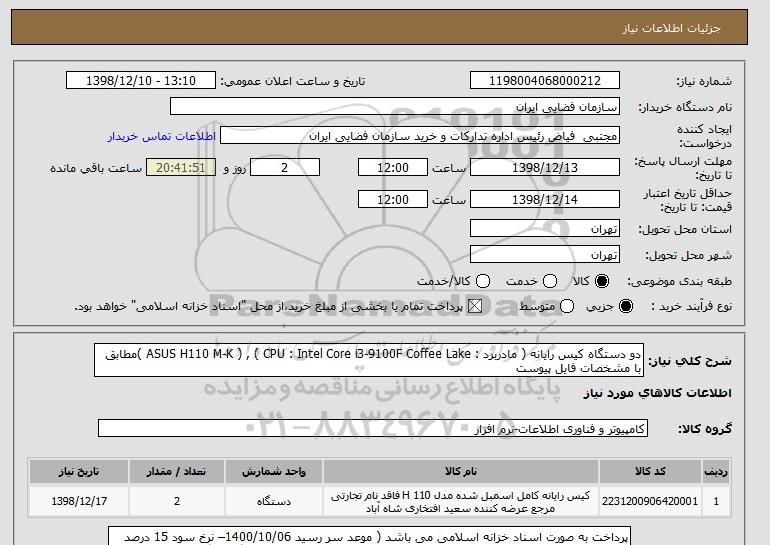
Task: Click the quantity cell showing 2 in the table
Action: pos(177,501)
